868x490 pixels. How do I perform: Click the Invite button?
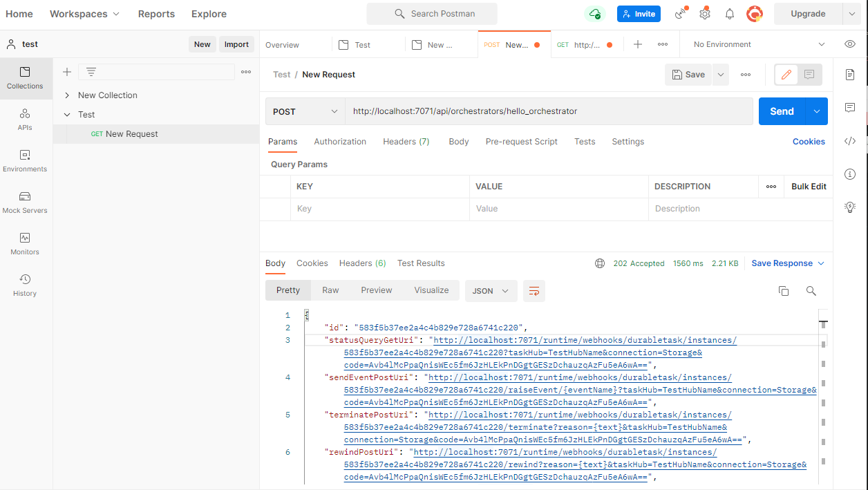639,14
